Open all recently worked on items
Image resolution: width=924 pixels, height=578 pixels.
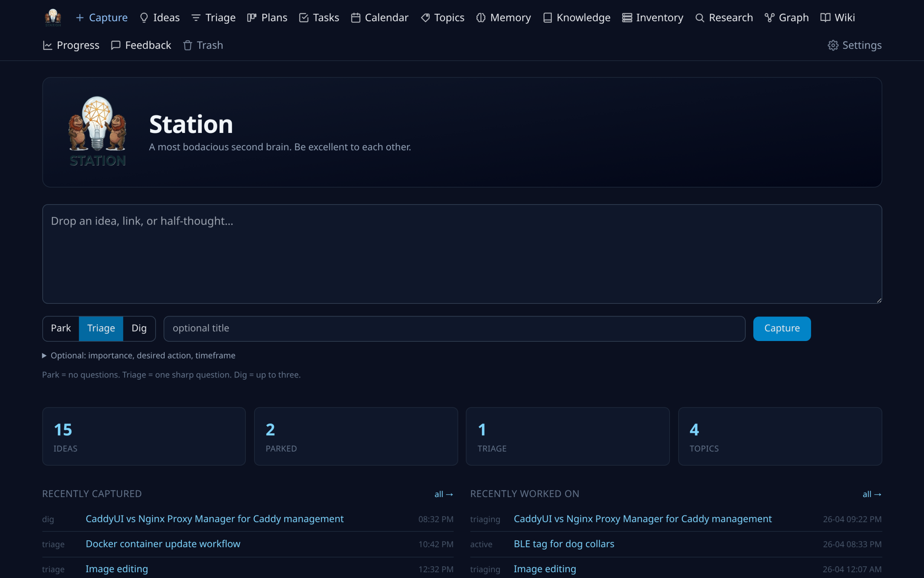[x=872, y=494]
